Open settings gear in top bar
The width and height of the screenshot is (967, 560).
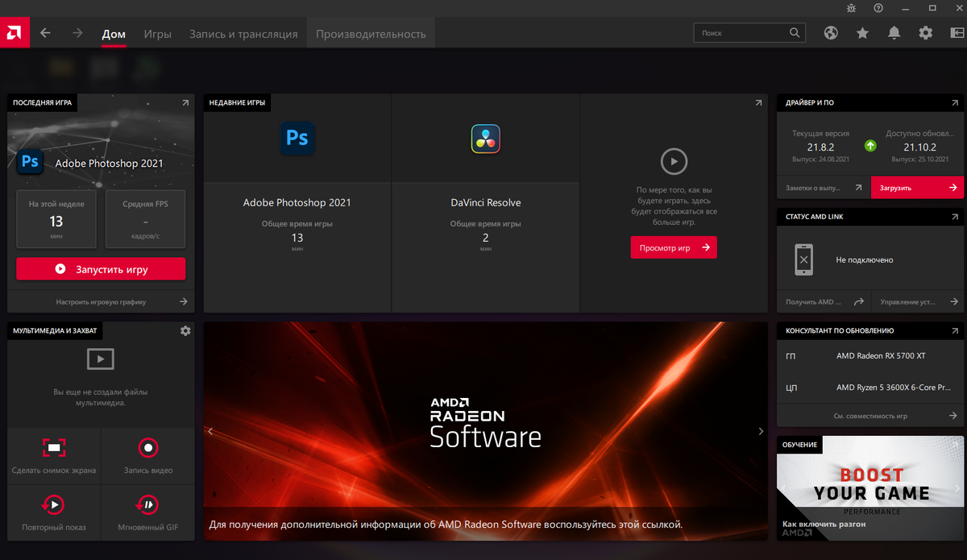point(925,33)
